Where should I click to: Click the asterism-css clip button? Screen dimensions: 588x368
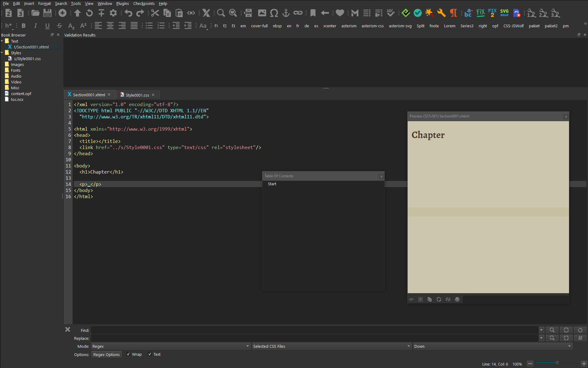[372, 26]
